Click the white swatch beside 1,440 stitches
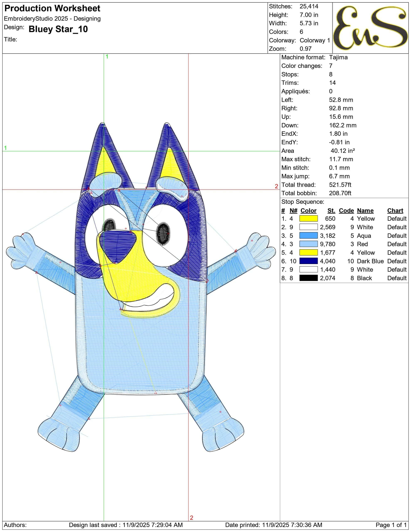The image size is (411, 532). pos(308,269)
